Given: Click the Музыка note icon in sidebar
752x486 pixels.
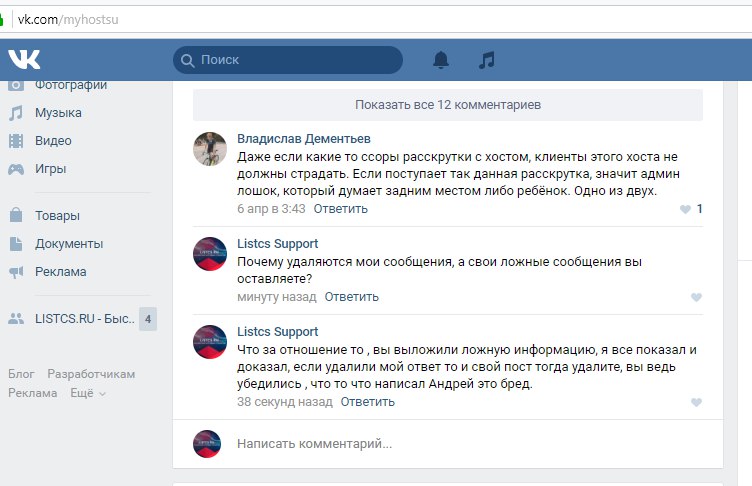Looking at the screenshot, I should (16, 113).
